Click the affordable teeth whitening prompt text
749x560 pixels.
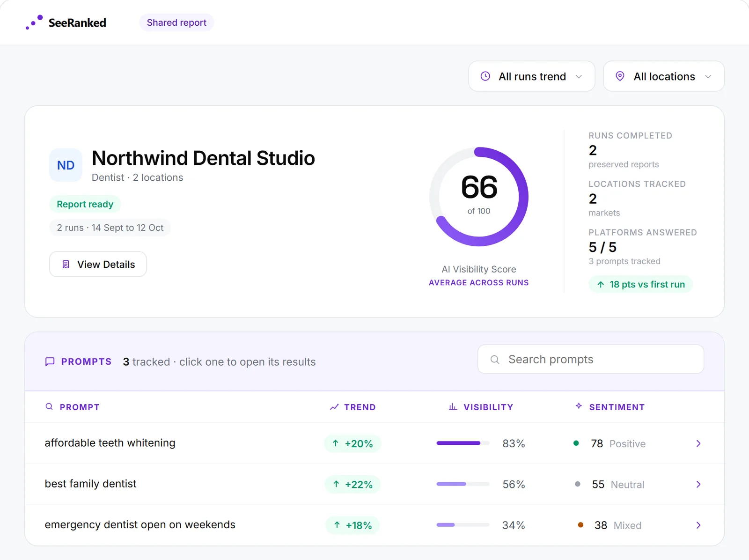110,442
